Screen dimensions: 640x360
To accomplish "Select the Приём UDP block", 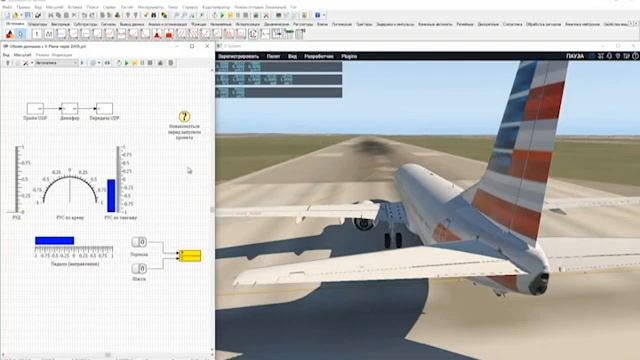I will point(35,109).
